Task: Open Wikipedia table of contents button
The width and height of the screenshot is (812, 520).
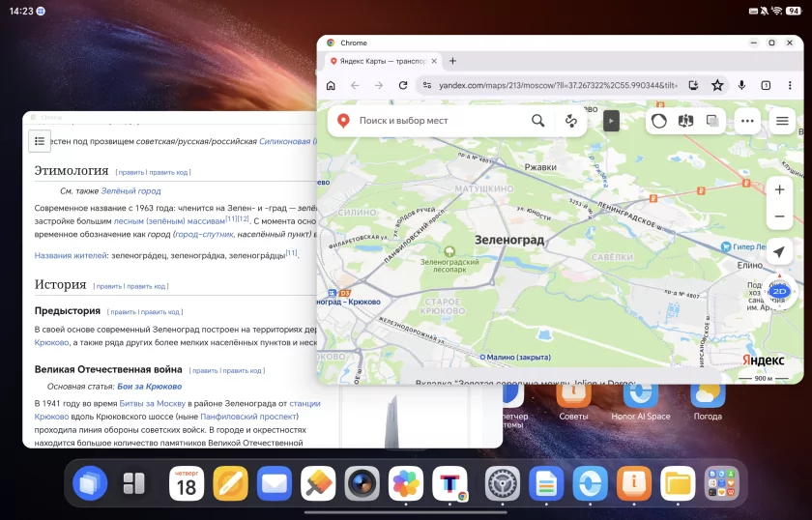Action: click(x=40, y=141)
